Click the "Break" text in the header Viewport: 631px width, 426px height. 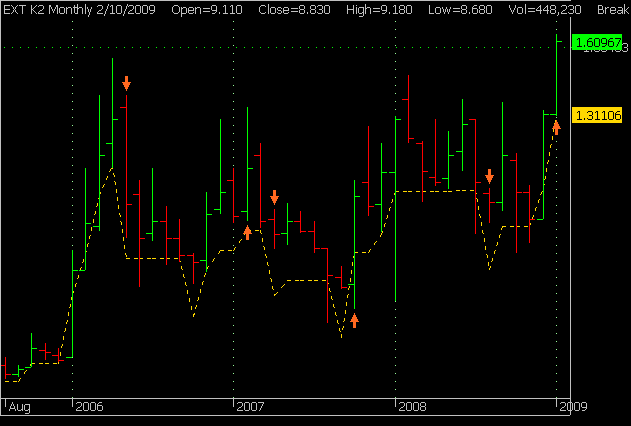click(613, 10)
